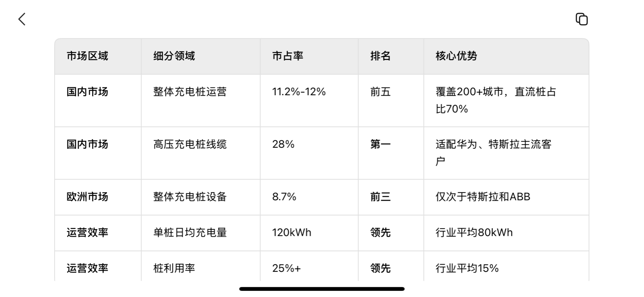Select the 单桩日均充电量 cell
644x297 pixels.
[x=190, y=233]
